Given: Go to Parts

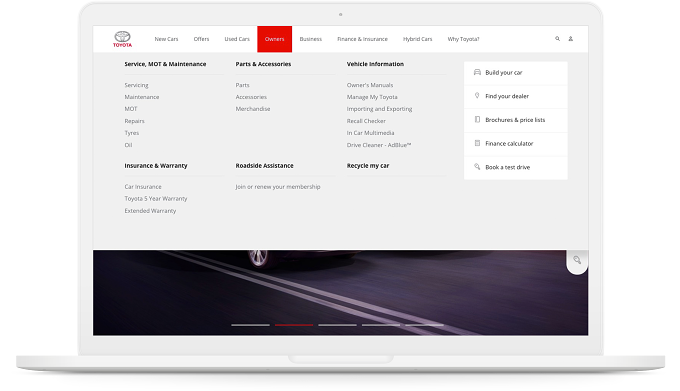Looking at the screenshot, I should (x=242, y=85).
